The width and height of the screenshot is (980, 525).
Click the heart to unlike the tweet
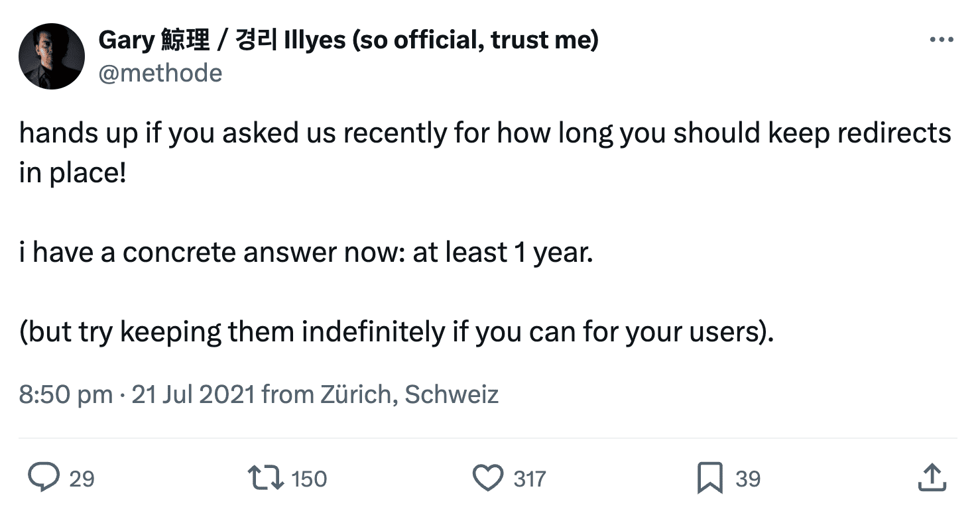pyautogui.click(x=489, y=477)
